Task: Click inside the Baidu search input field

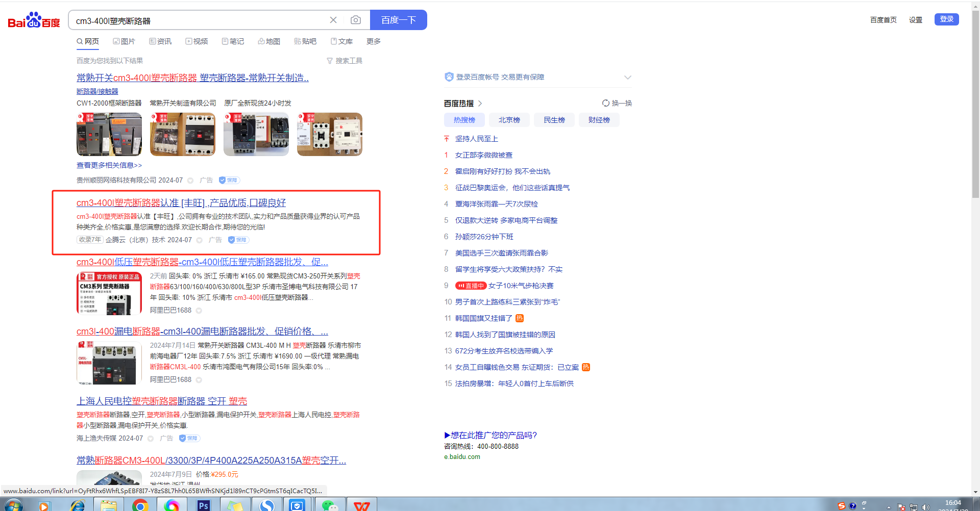Action: (199, 20)
